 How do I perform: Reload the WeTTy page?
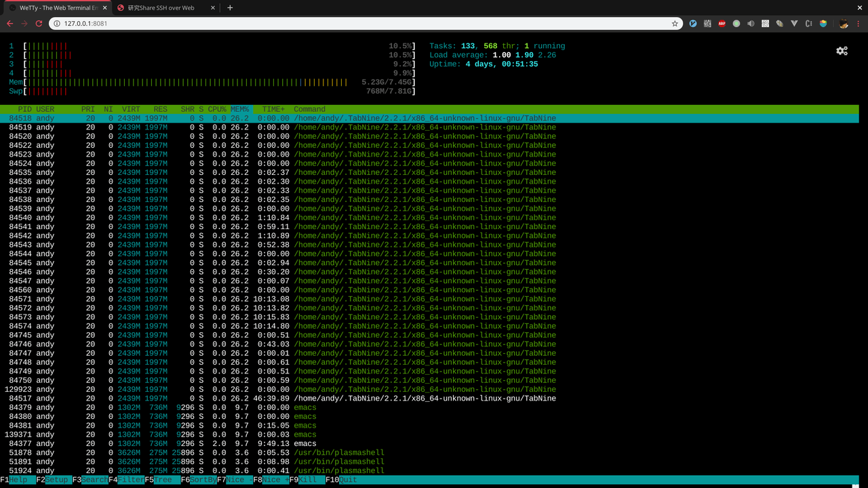coord(39,24)
